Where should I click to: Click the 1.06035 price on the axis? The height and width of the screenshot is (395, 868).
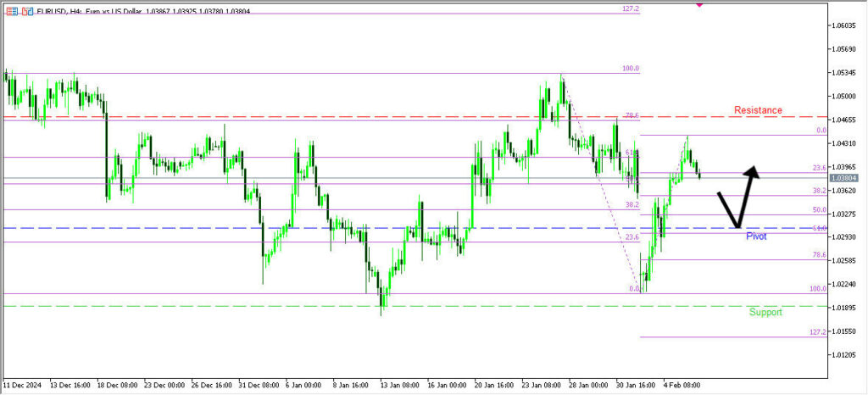click(846, 25)
